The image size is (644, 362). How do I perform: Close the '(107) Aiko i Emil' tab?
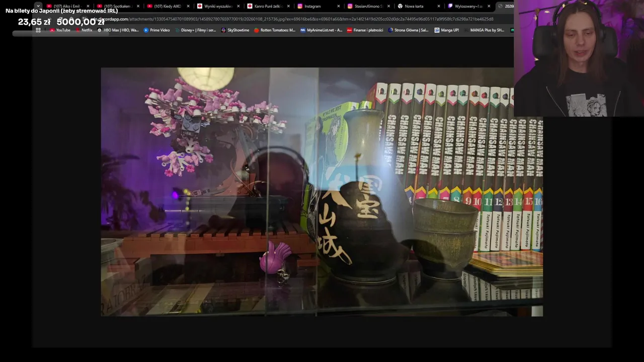[x=88, y=6]
